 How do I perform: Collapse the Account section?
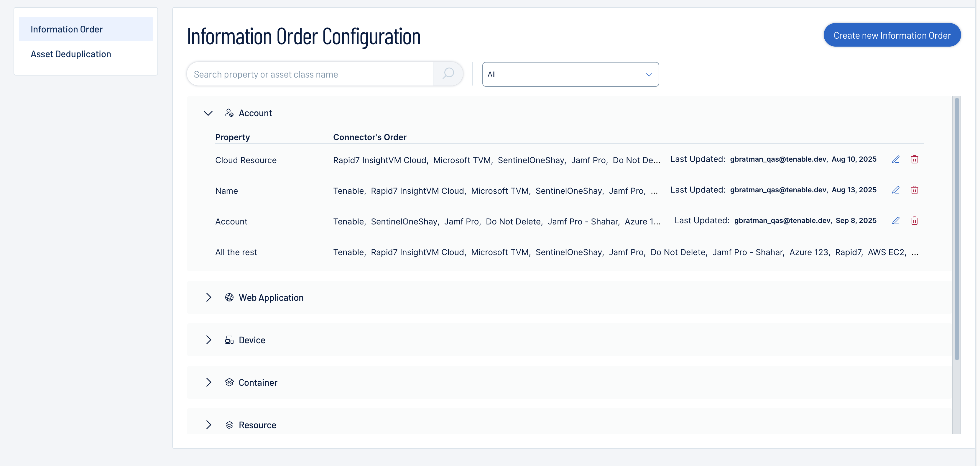208,114
